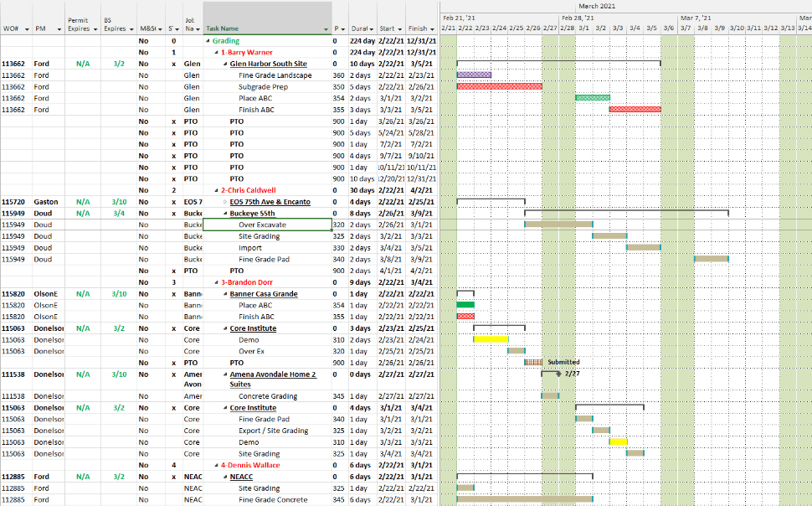Collapse the Grading summary task
Viewport: 812px width, 506px height.
tap(208, 41)
